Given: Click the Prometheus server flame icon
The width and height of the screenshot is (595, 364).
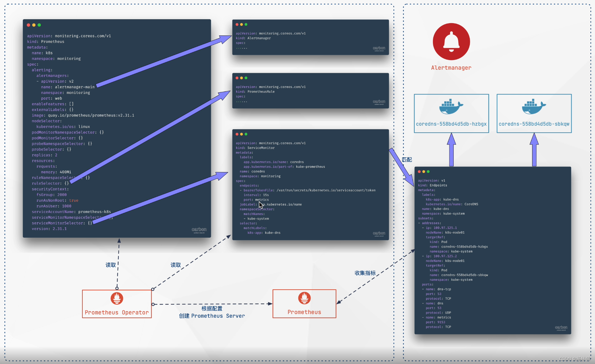Looking at the screenshot, I should (304, 298).
